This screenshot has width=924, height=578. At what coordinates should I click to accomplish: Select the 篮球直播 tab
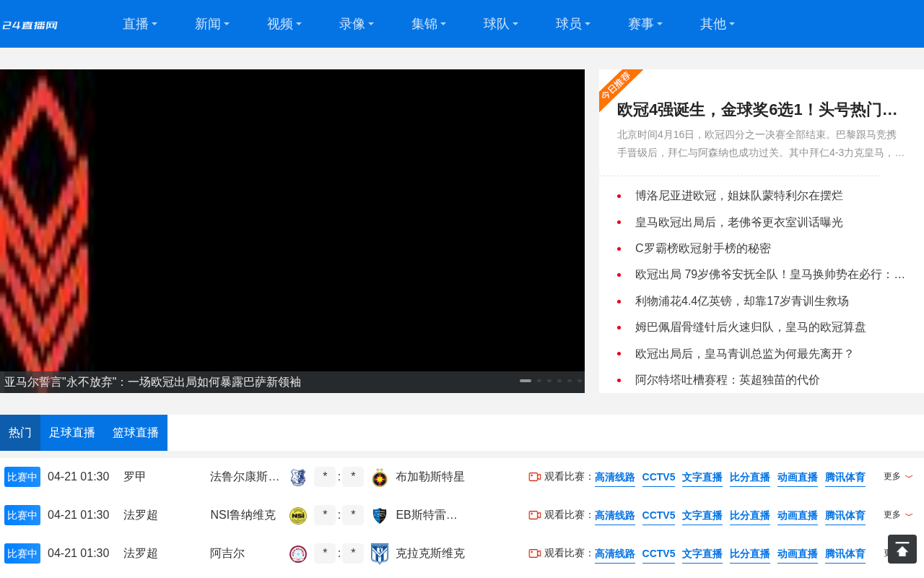(136, 433)
